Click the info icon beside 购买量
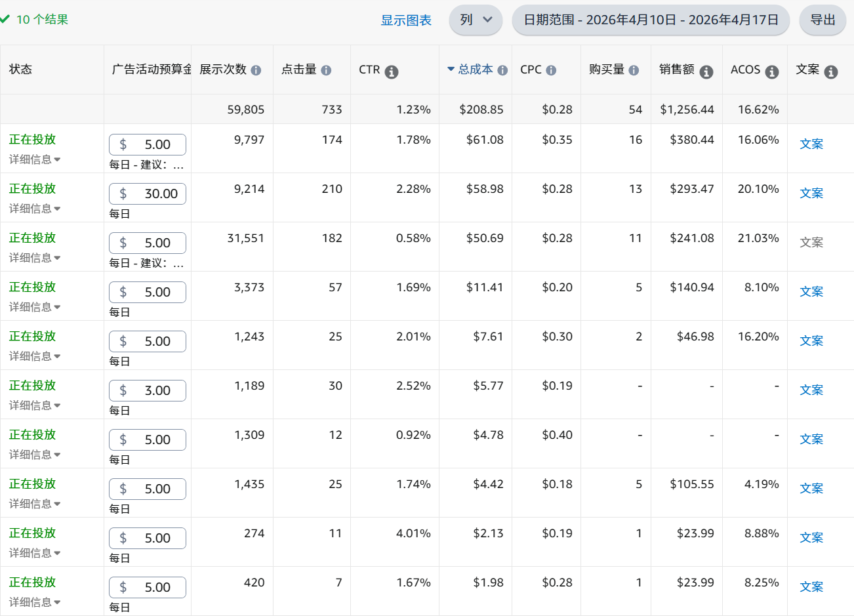 pos(634,70)
